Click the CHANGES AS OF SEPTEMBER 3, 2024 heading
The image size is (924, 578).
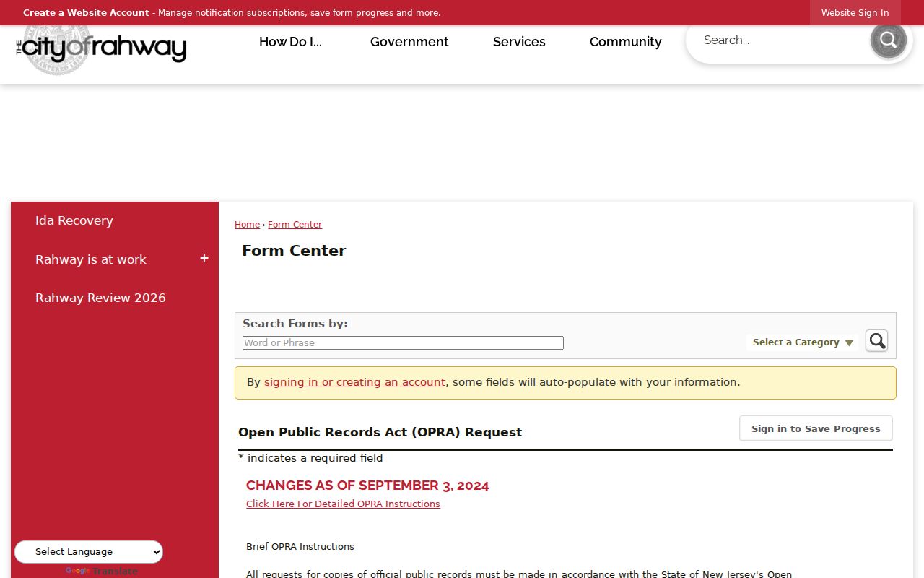pyautogui.click(x=367, y=486)
